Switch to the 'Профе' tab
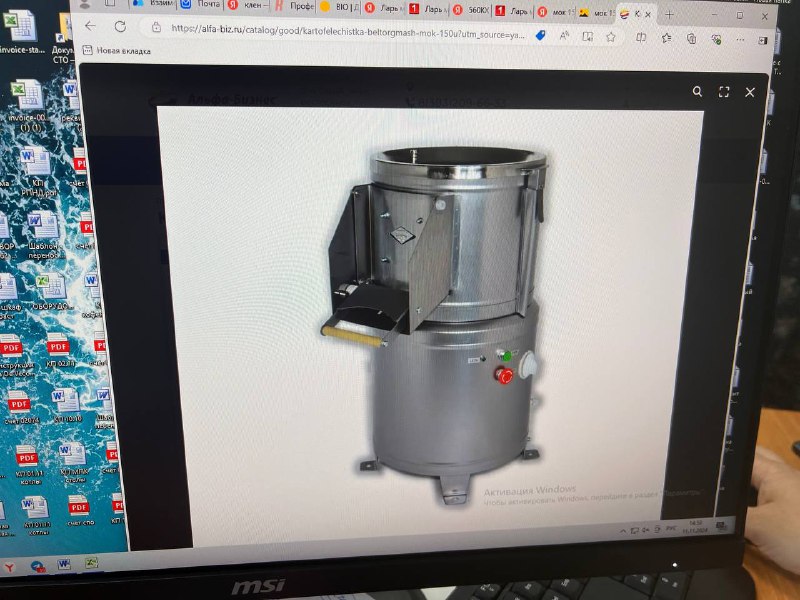The width and height of the screenshot is (800, 600). click(294, 6)
